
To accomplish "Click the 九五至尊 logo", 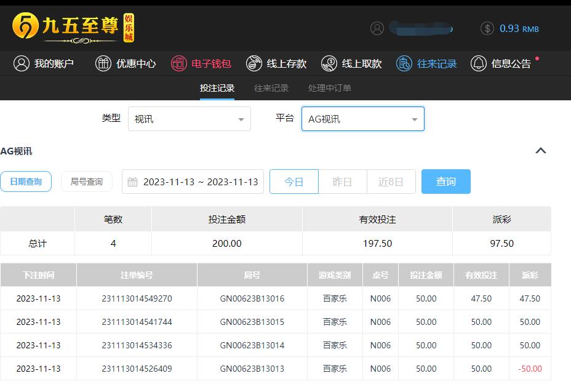I will (73, 28).
